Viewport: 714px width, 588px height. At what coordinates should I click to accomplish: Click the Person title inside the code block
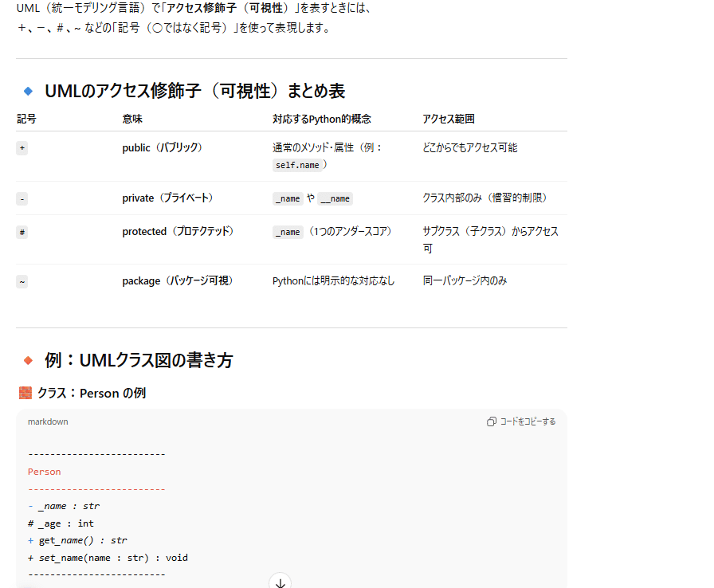44,471
